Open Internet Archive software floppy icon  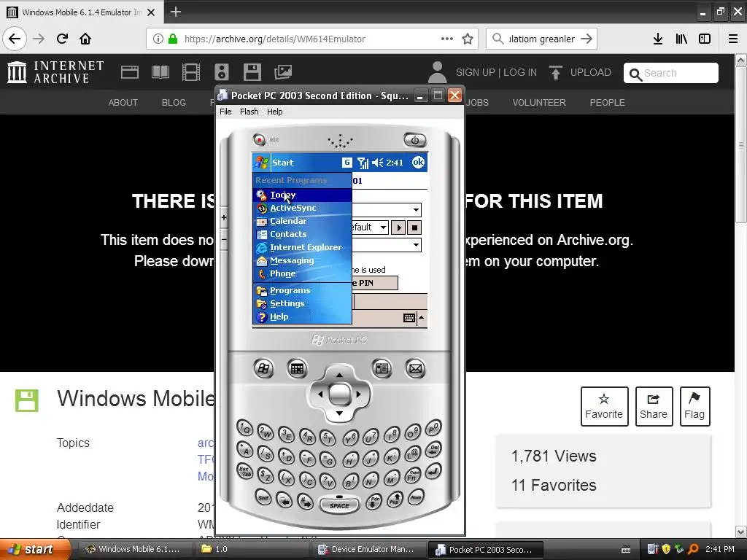[252, 72]
